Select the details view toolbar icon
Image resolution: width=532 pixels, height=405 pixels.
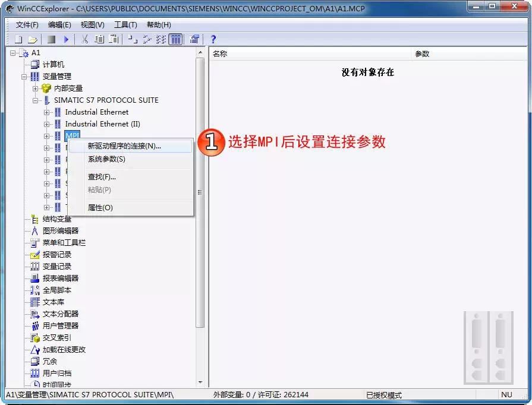[x=176, y=39]
